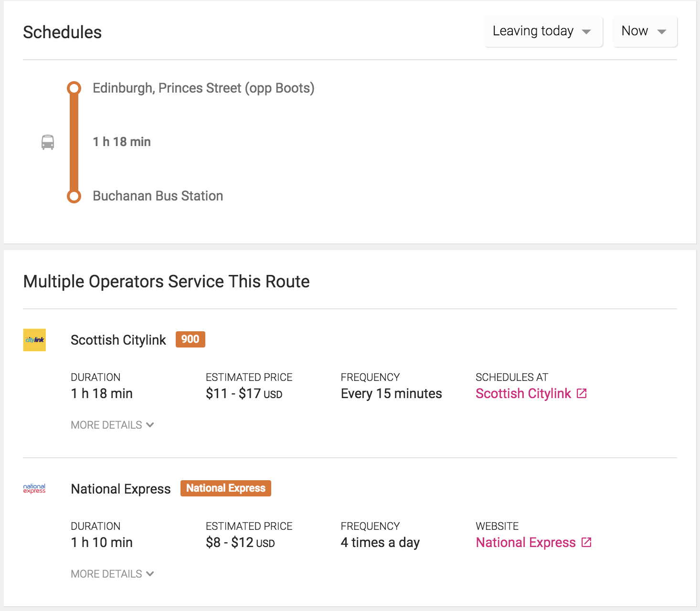Click the Edinburgh, Princes Street stop name
Viewport: 700px width, 611px height.
point(203,88)
